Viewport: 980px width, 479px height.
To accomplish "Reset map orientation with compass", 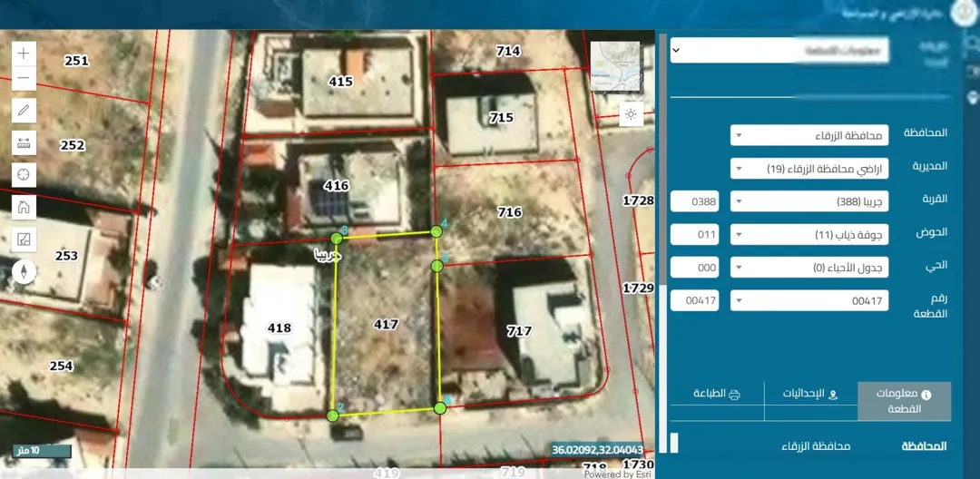I will click(24, 271).
